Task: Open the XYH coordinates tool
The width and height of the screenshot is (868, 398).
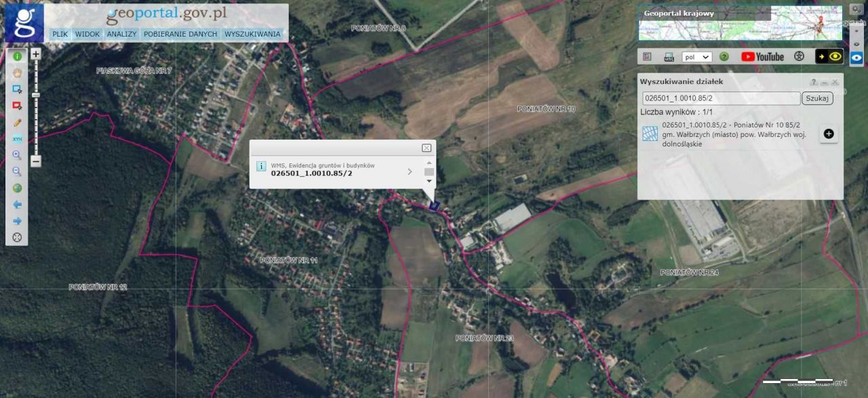Action: coord(17,138)
